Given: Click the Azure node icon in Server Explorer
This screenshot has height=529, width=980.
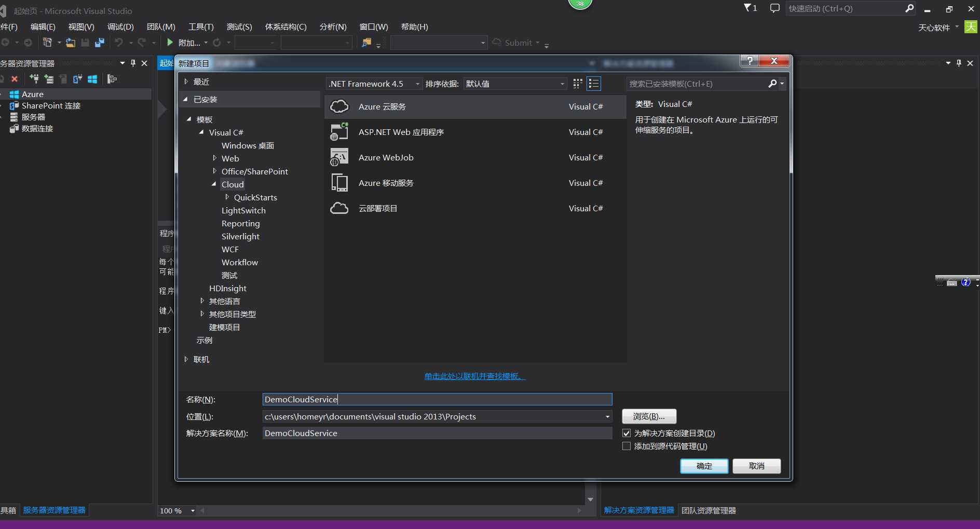Looking at the screenshot, I should 15,94.
